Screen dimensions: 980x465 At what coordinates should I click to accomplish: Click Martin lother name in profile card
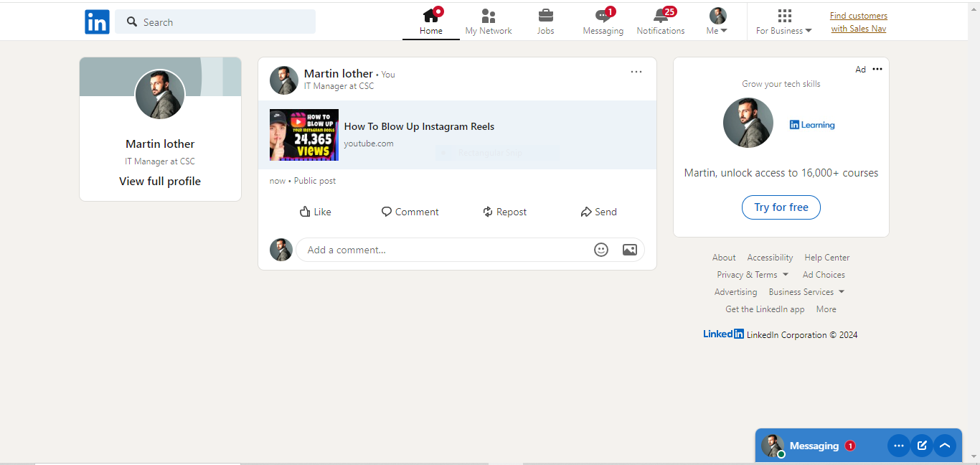tap(160, 144)
